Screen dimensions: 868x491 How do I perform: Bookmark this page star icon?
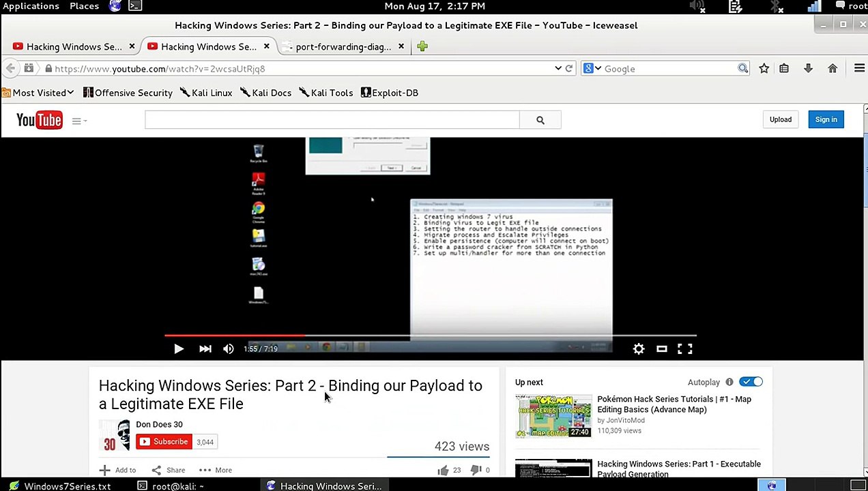click(x=764, y=68)
